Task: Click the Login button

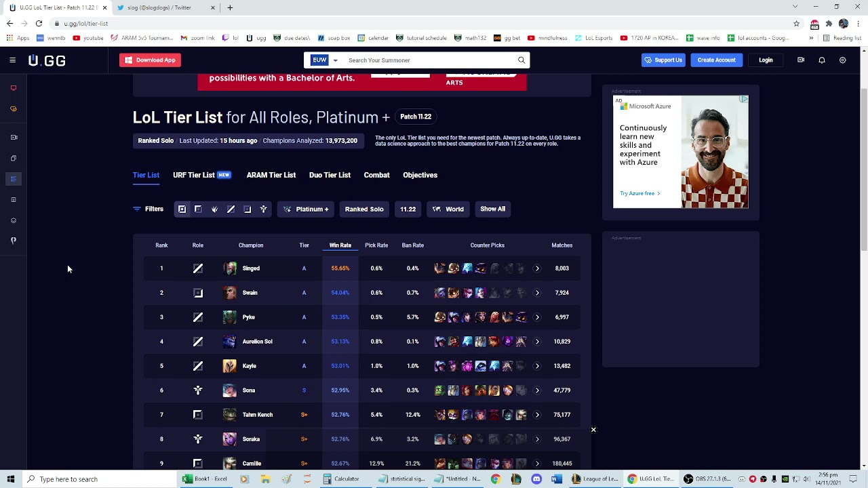Action: (766, 60)
